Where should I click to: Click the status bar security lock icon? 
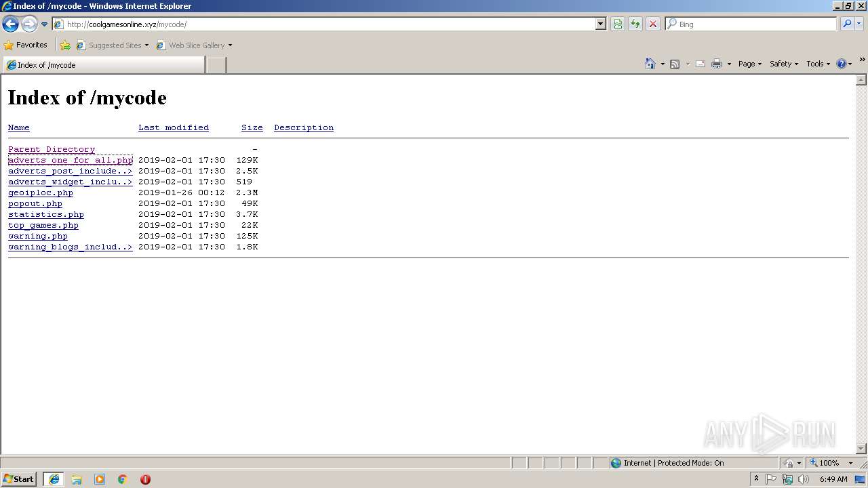tap(789, 463)
